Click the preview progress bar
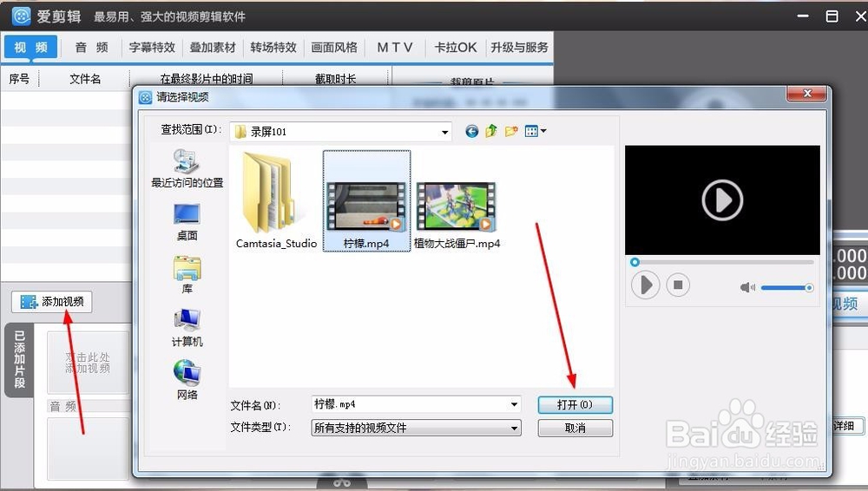Image resolution: width=868 pixels, height=491 pixels. pyautogui.click(x=722, y=262)
